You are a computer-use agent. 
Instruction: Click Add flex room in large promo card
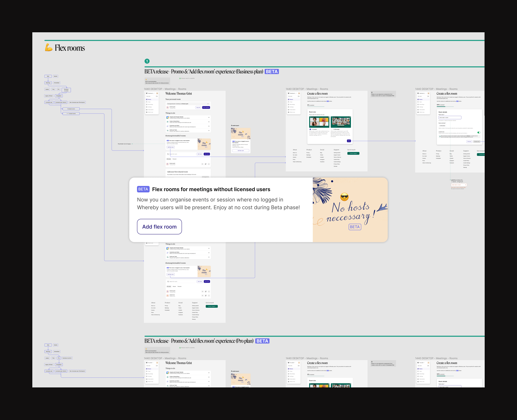159,227
